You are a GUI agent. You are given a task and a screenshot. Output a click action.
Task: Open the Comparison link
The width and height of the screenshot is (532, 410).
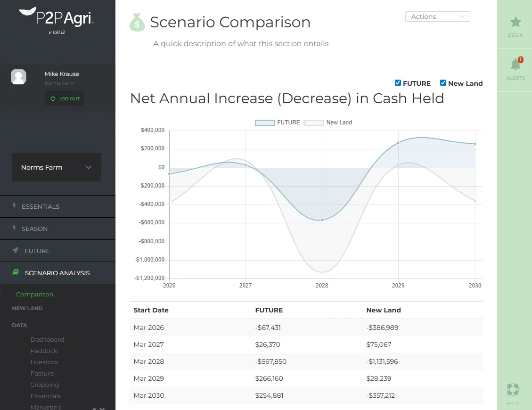(34, 294)
